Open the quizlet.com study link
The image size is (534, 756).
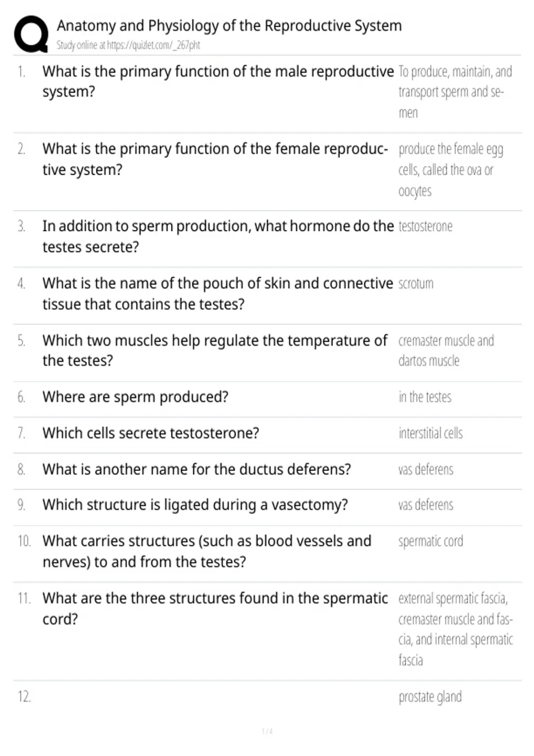[128, 45]
